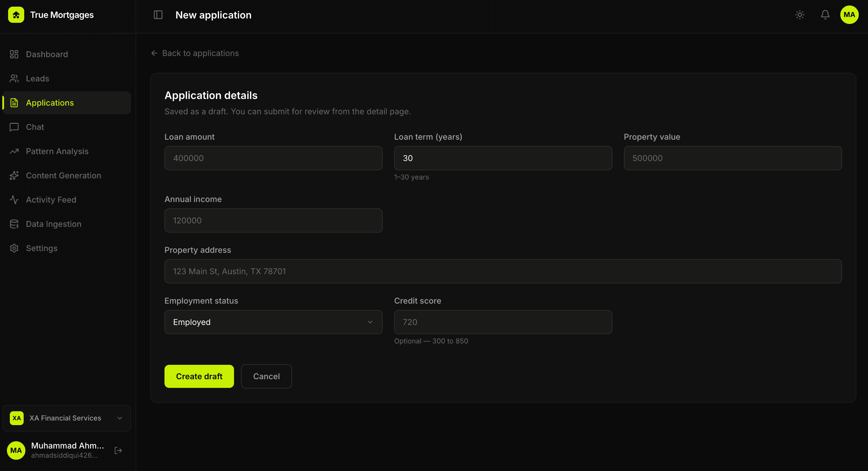This screenshot has width=868, height=471.
Task: Click the back arrow icon
Action: pyautogui.click(x=154, y=53)
